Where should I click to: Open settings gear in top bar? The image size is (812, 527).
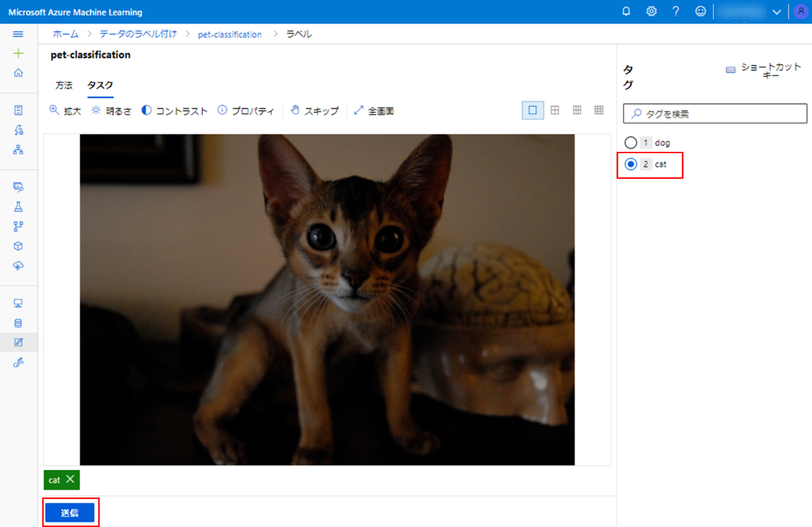click(x=651, y=12)
